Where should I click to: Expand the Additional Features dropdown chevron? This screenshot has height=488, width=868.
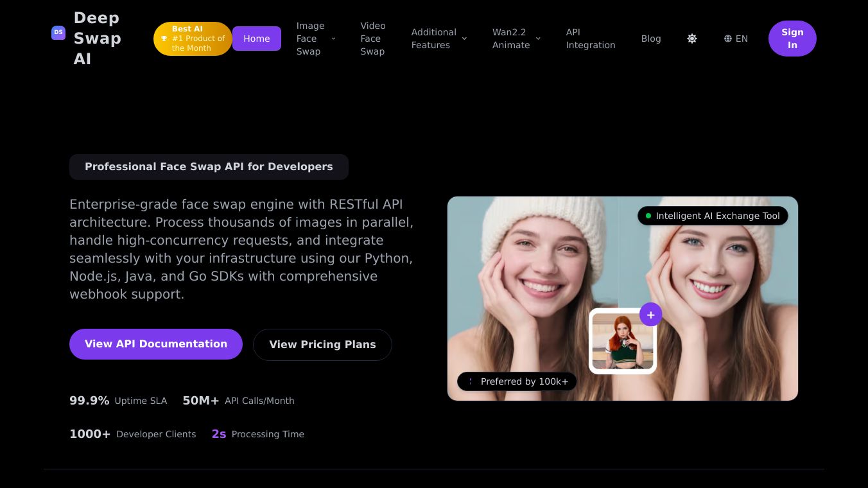point(464,39)
